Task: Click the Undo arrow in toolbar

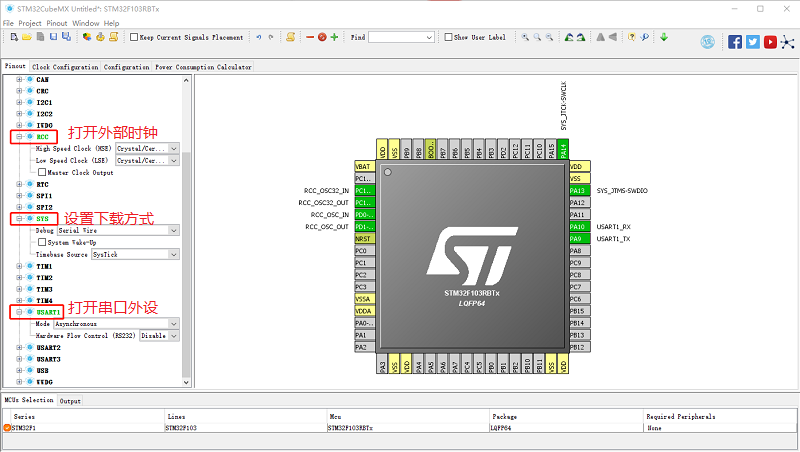Action: (259, 38)
